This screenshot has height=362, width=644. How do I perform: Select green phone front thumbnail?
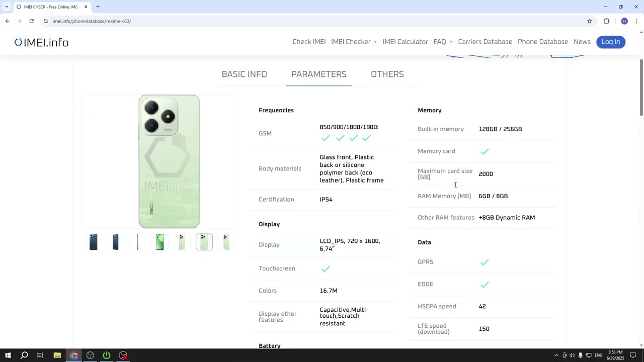click(160, 242)
